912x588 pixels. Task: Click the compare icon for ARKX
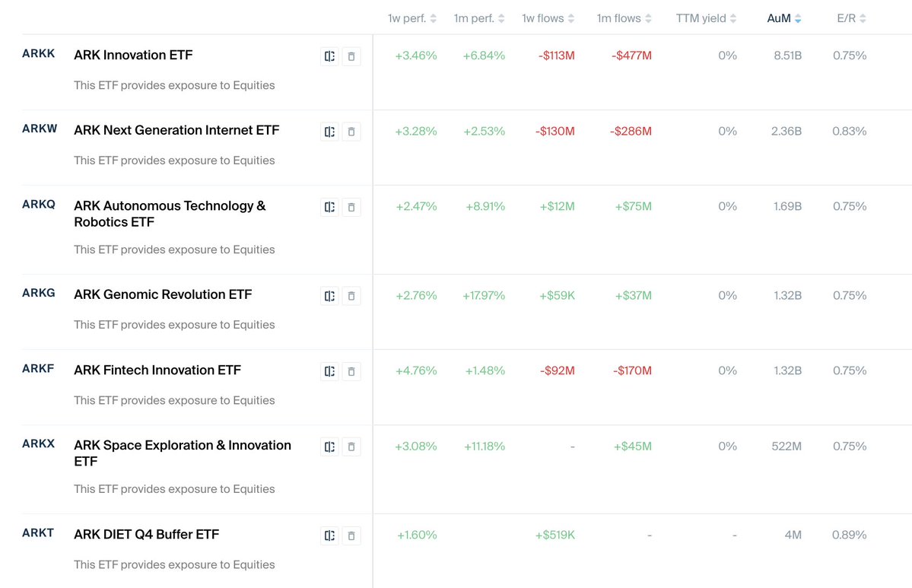click(329, 447)
